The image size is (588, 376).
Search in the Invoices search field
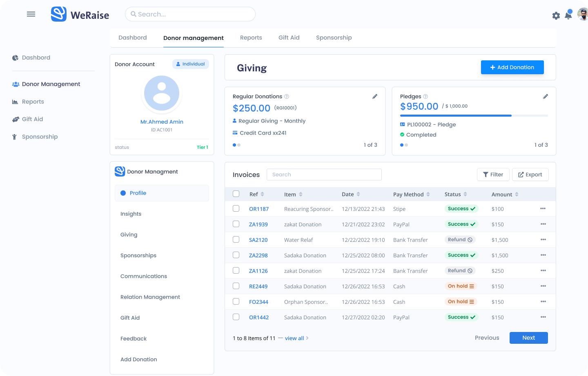point(324,175)
